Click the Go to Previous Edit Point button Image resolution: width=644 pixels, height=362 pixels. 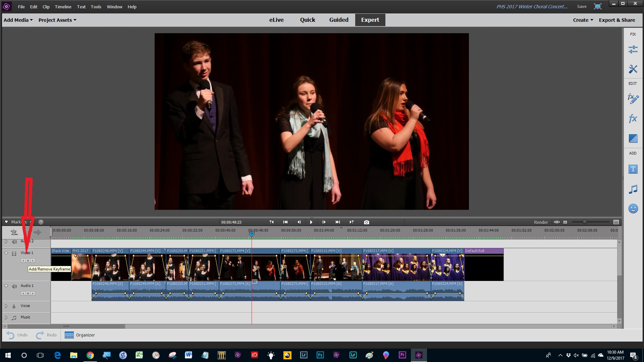(x=271, y=222)
